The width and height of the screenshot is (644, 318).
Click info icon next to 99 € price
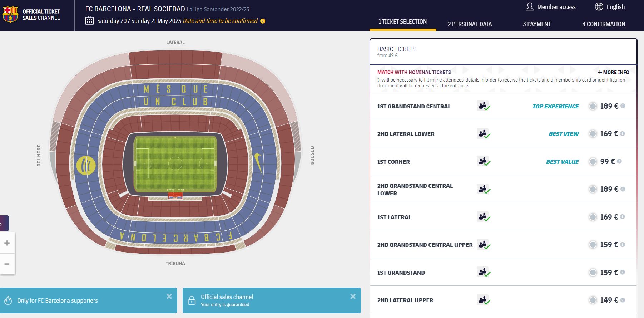click(x=619, y=161)
